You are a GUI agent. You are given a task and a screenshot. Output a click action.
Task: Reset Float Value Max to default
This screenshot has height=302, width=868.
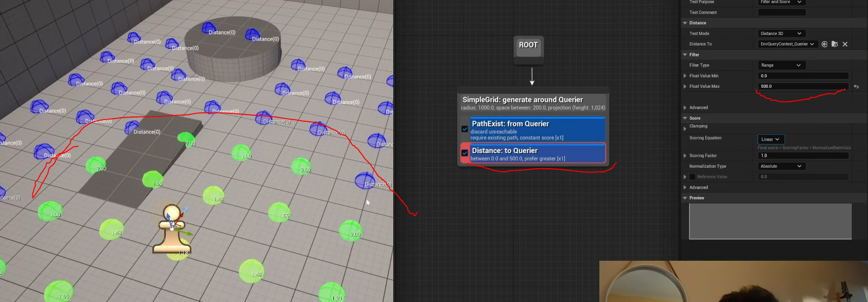pyautogui.click(x=856, y=87)
